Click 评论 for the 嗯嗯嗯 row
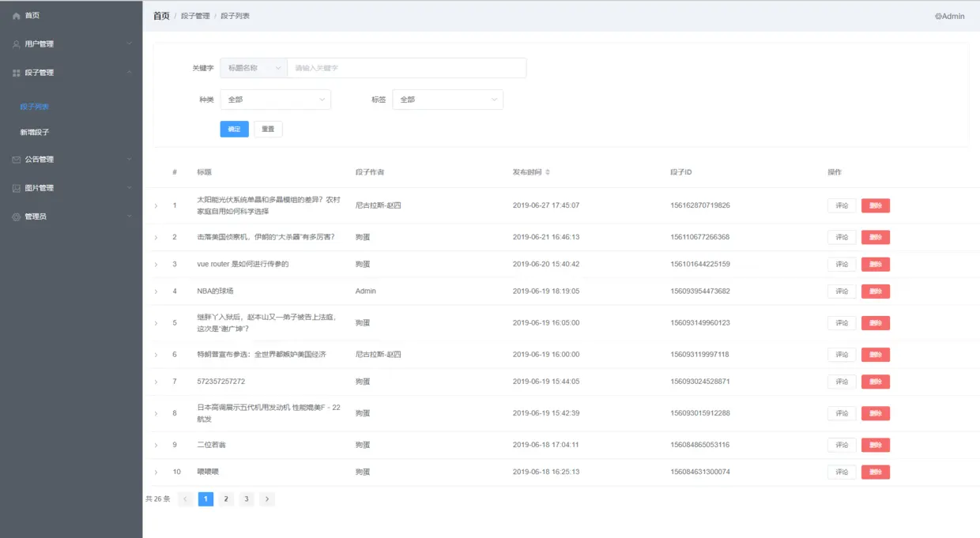The height and width of the screenshot is (538, 980). click(x=842, y=472)
